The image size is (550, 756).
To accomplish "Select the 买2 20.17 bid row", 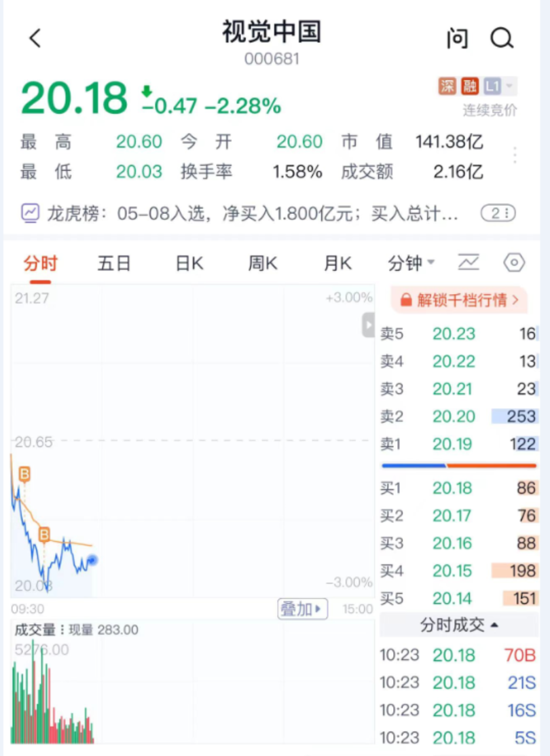I will point(458,516).
